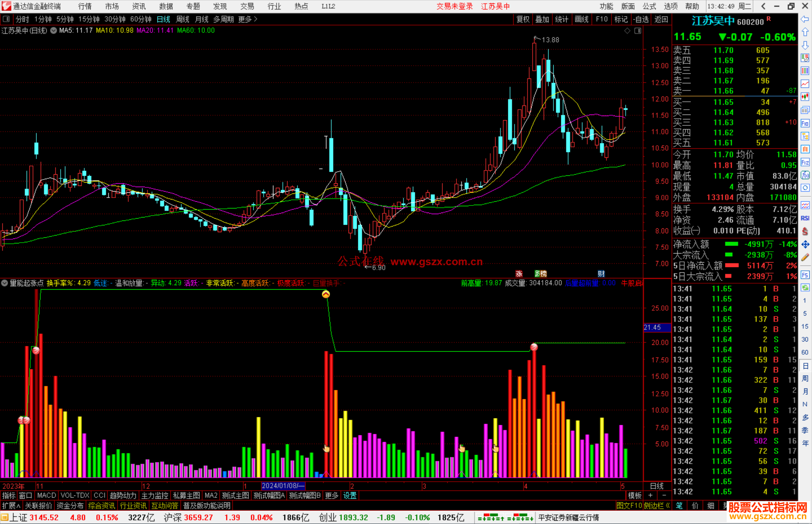Click the 画线 drawing button
Image resolution: width=812 pixels, height=524 pixels.
point(581,19)
